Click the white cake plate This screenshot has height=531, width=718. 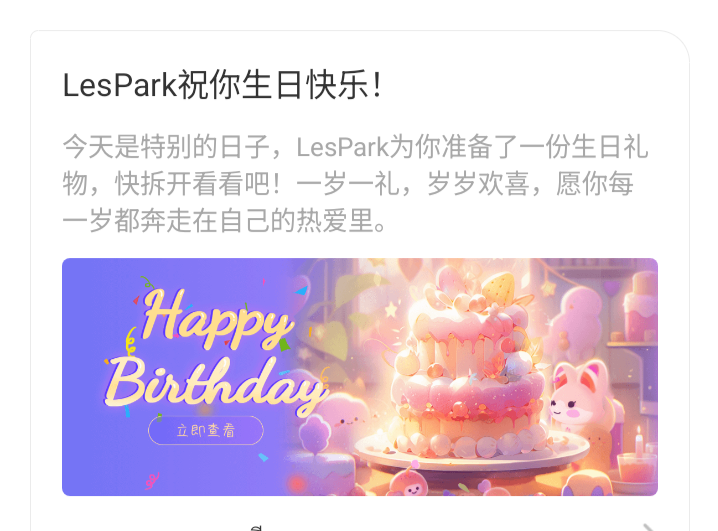pyautogui.click(x=472, y=450)
